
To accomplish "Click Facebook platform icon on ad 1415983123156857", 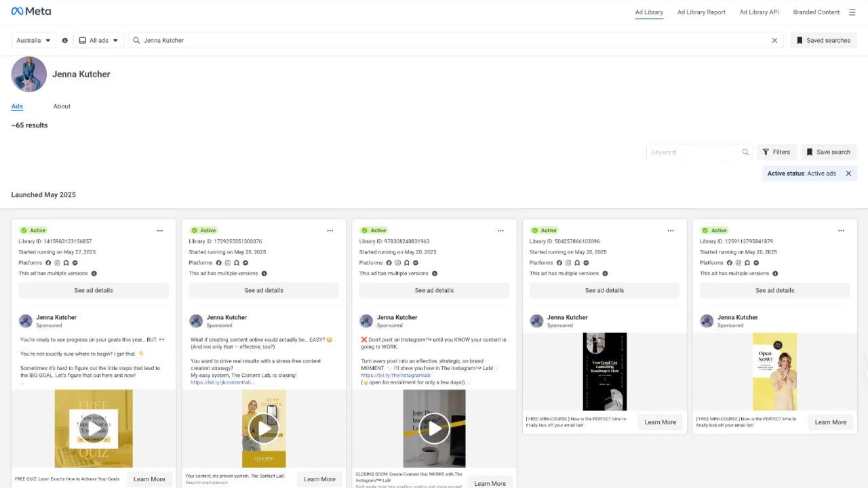I will coord(48,263).
